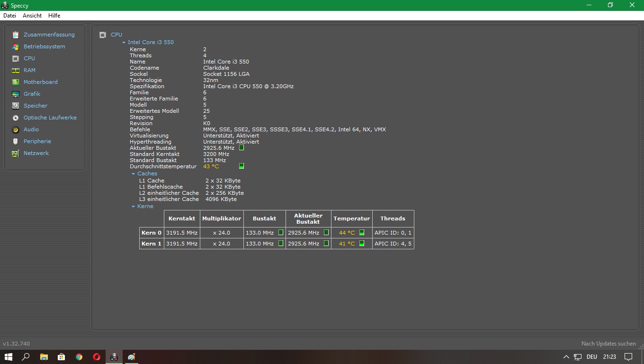
Task: Launch Opera browser from taskbar
Action: (97, 357)
